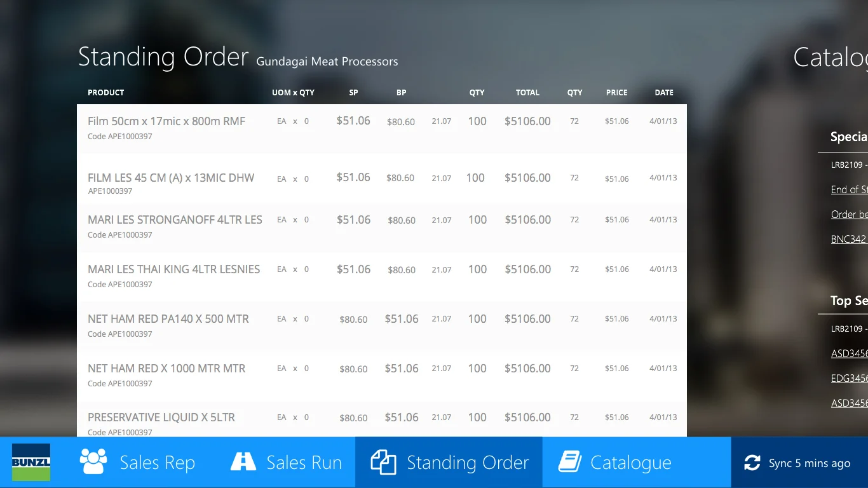
Task: Select NET HAM RED PA140 X 500 MTR
Action: pyautogui.click(x=168, y=319)
